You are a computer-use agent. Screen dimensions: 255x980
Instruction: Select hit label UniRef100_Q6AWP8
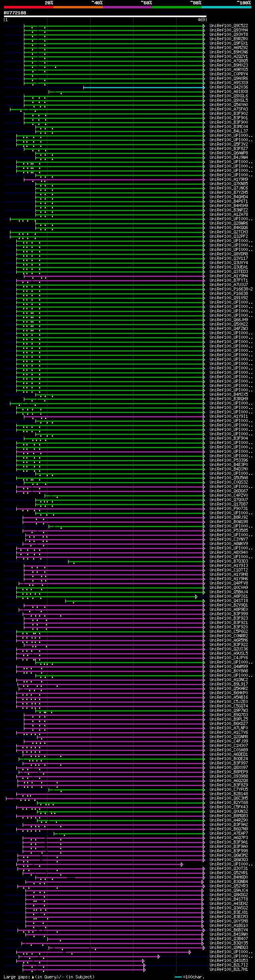229,153
